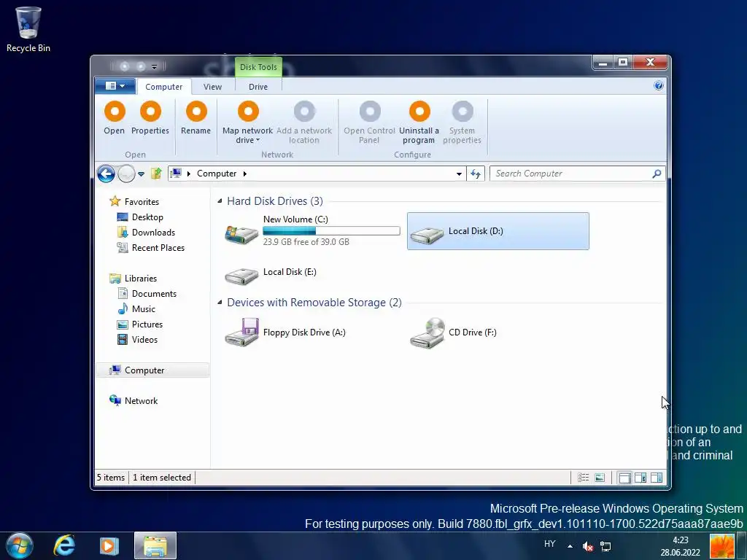Switch to the Drive ribbon tab
The height and width of the screenshot is (560, 747).
pyautogui.click(x=258, y=87)
